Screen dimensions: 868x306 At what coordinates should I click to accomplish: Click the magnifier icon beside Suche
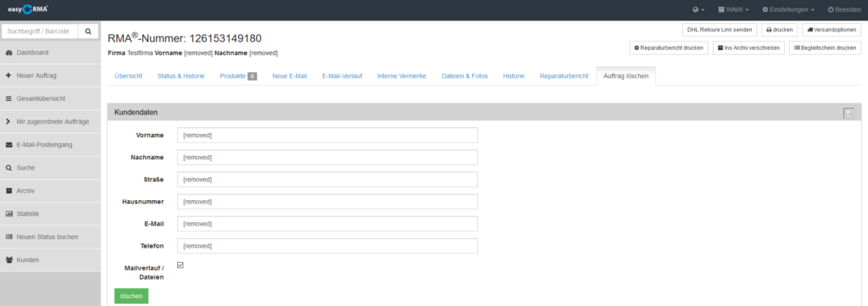pyautogui.click(x=8, y=168)
